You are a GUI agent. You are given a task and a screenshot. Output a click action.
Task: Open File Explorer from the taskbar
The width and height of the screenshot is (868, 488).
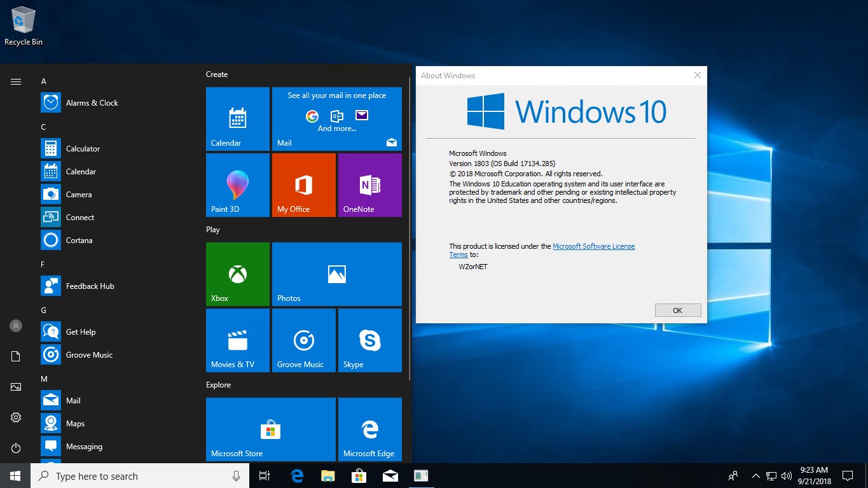tap(327, 476)
